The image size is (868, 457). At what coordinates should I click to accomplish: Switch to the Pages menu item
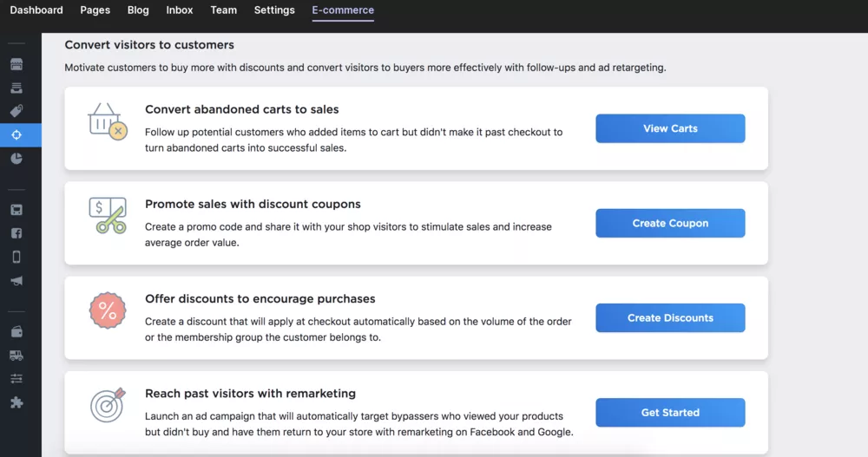pyautogui.click(x=95, y=10)
